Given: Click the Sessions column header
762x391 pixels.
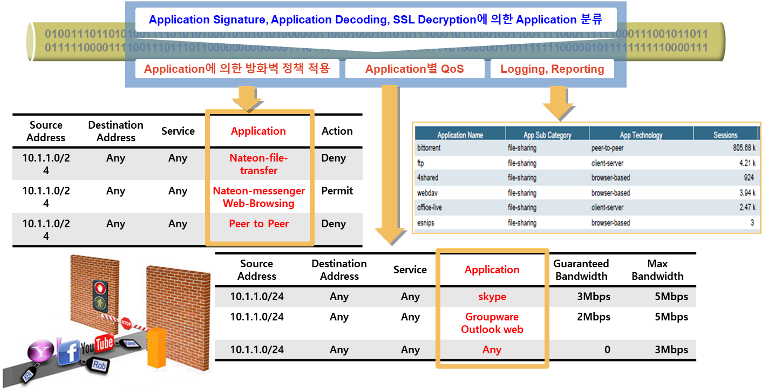Looking at the screenshot, I should 726,135.
